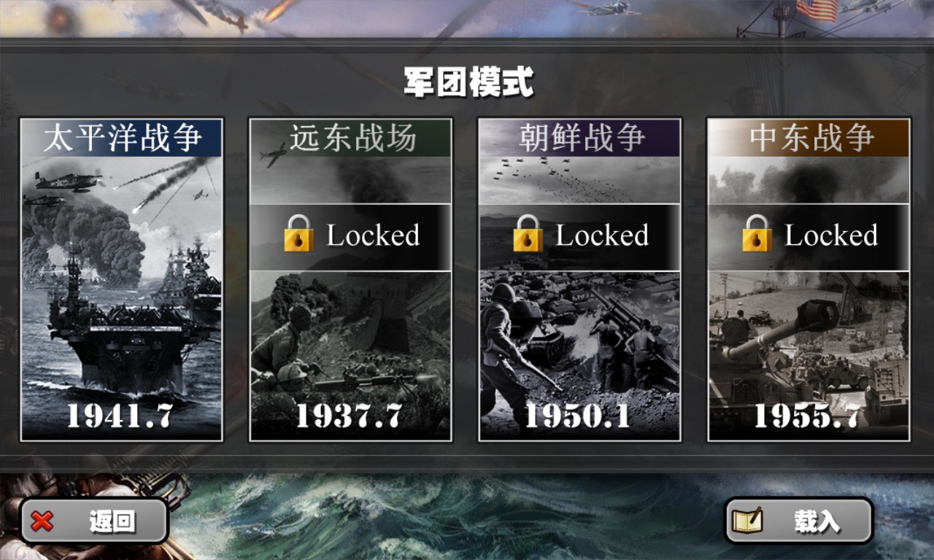Image resolution: width=934 pixels, height=560 pixels.
Task: Click the 中东战争 title banner
Action: pyautogui.click(x=809, y=138)
